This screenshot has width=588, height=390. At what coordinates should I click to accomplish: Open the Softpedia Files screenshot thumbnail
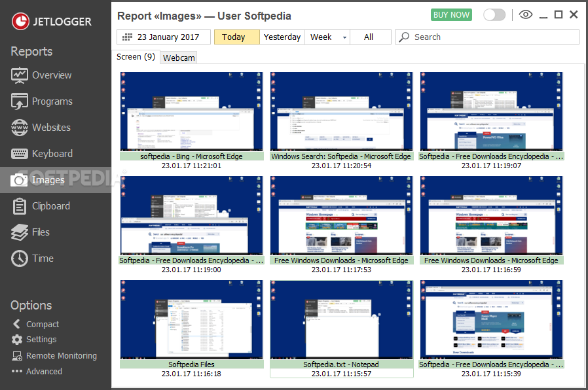192,319
